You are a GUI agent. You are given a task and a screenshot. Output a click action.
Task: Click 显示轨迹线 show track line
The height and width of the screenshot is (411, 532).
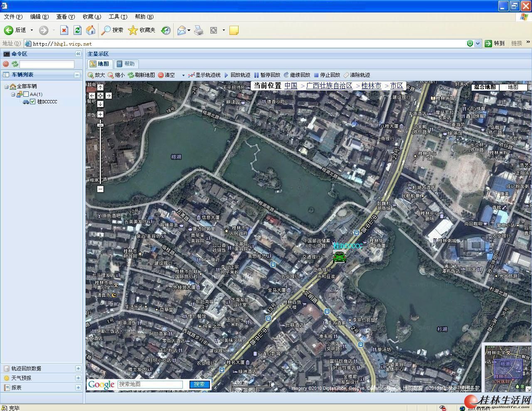click(204, 75)
